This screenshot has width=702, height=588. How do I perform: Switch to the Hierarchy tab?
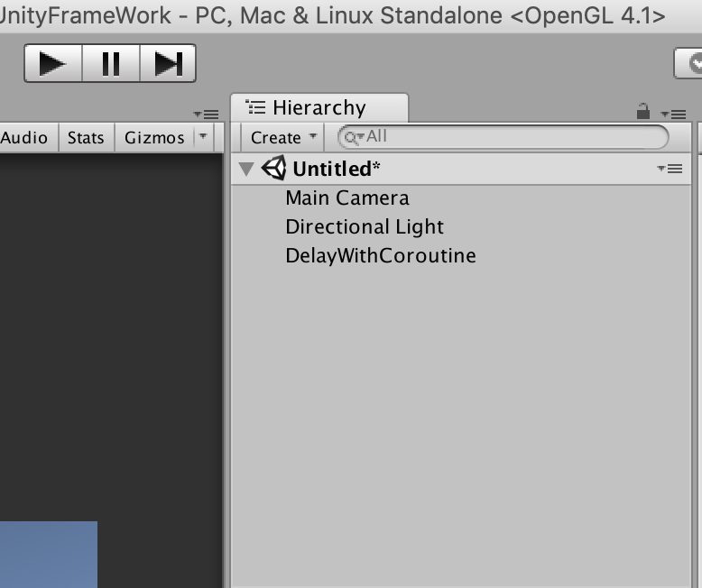(x=319, y=108)
